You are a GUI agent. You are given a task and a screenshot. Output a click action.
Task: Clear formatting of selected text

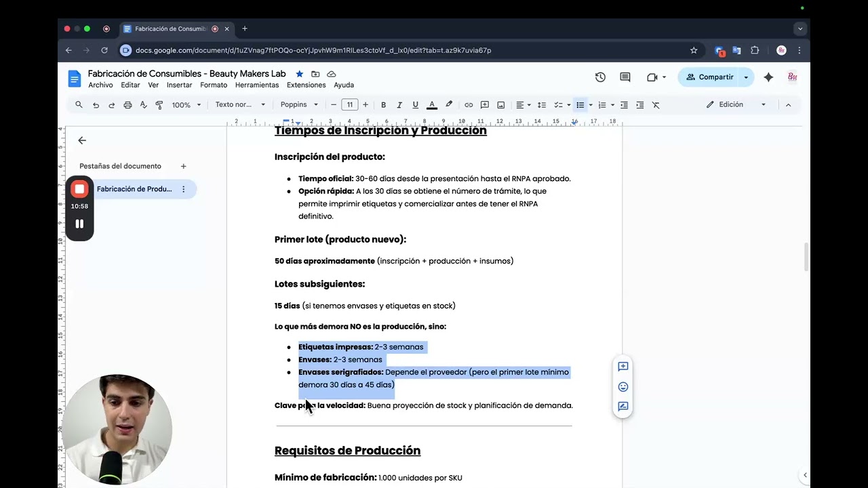pyautogui.click(x=656, y=105)
